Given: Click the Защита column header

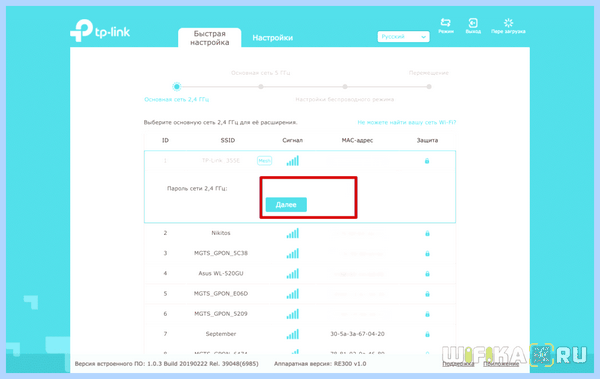Looking at the screenshot, I should pos(427,140).
